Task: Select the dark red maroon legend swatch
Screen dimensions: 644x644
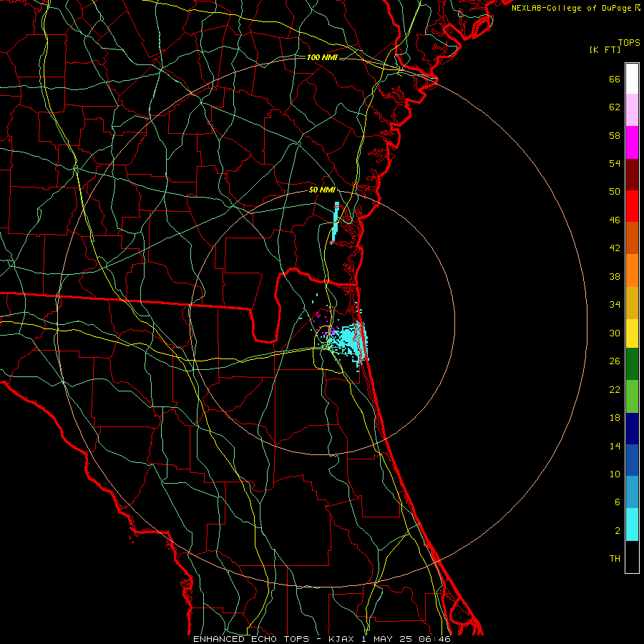Action: (632, 175)
